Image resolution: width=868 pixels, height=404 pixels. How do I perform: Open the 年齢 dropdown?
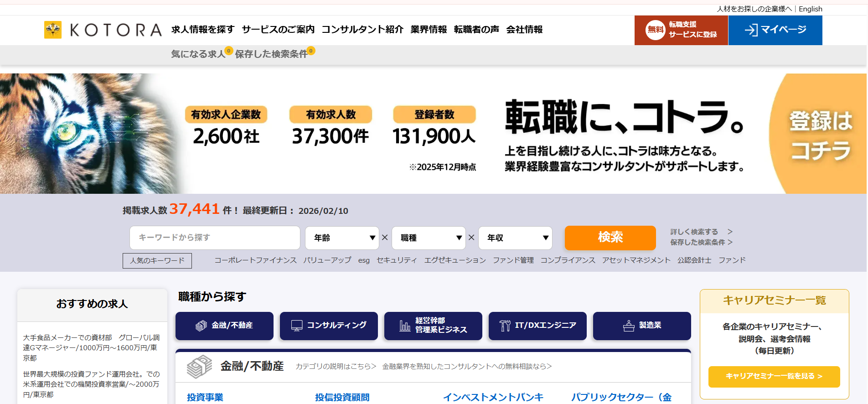[342, 238]
